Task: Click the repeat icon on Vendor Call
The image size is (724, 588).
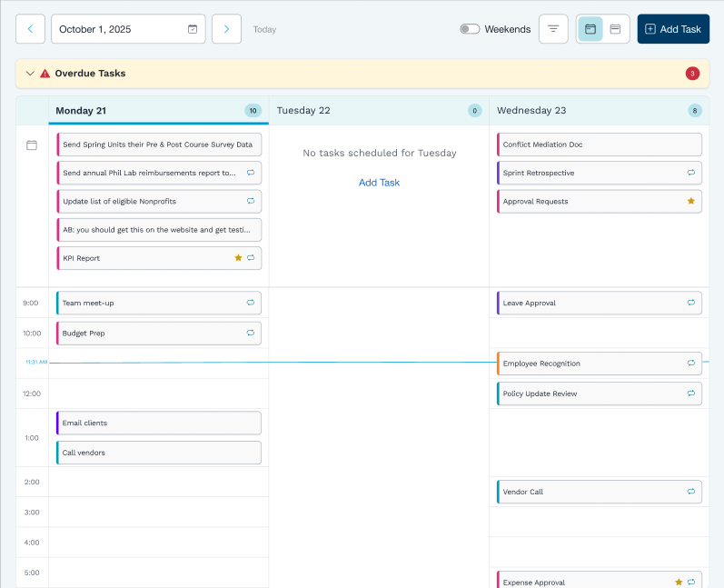Action: coord(691,492)
